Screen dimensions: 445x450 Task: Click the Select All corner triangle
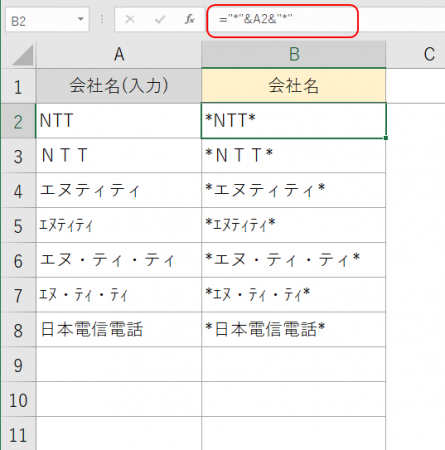22,55
